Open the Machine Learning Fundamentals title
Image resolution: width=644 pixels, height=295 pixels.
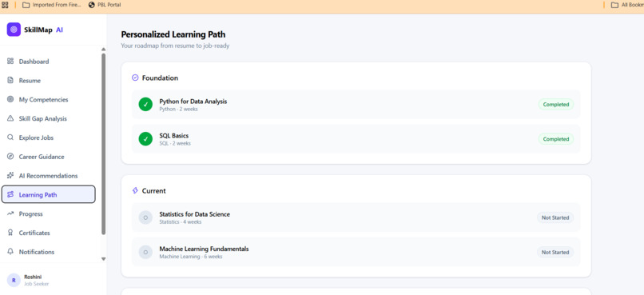point(204,249)
